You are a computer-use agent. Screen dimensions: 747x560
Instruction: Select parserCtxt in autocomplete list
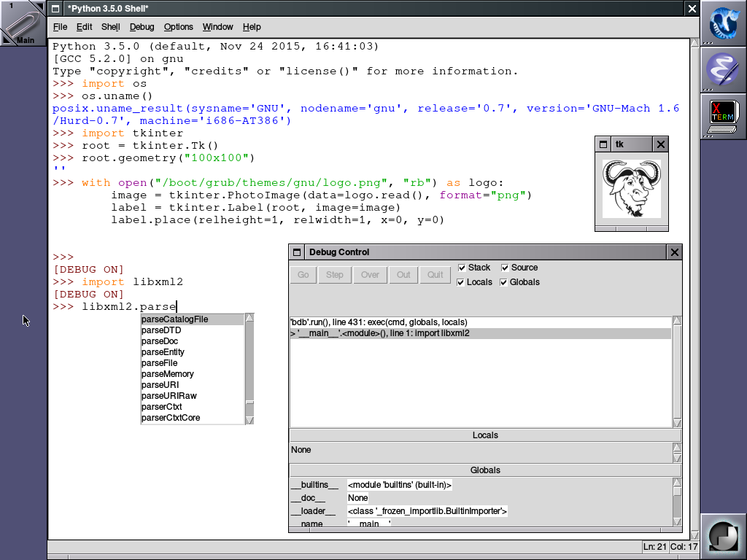tap(192, 407)
